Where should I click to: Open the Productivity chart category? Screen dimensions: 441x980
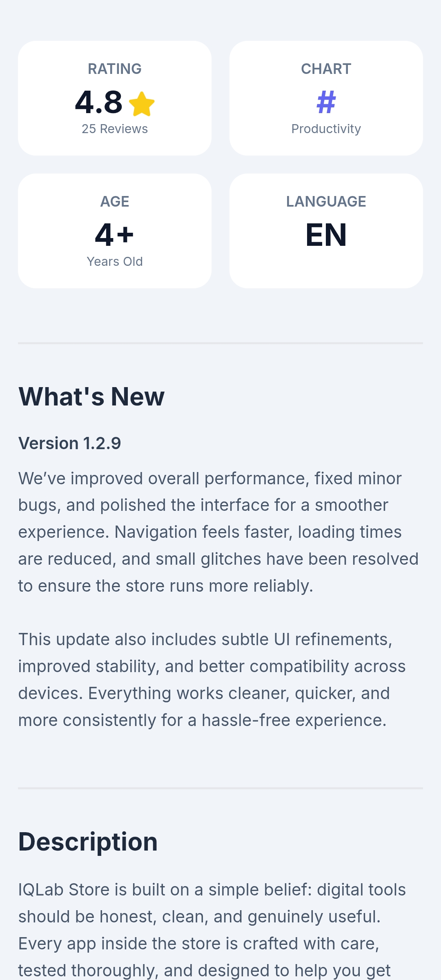326,129
